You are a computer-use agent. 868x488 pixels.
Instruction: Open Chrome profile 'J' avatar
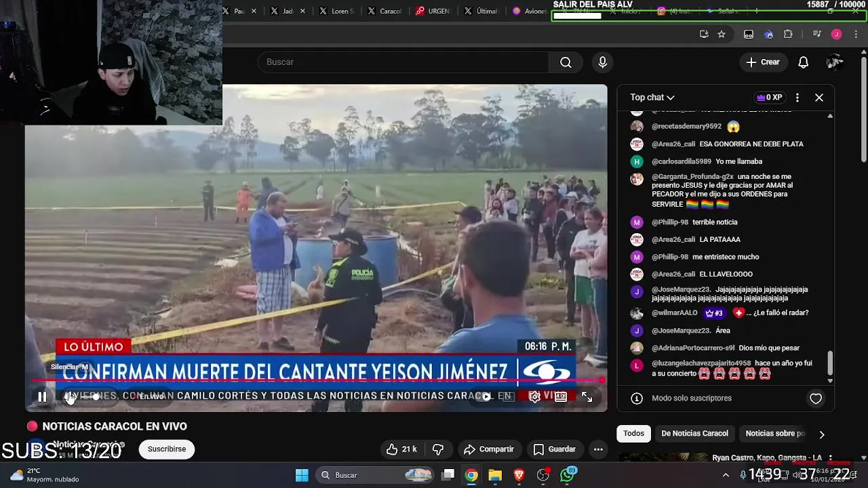point(837,35)
